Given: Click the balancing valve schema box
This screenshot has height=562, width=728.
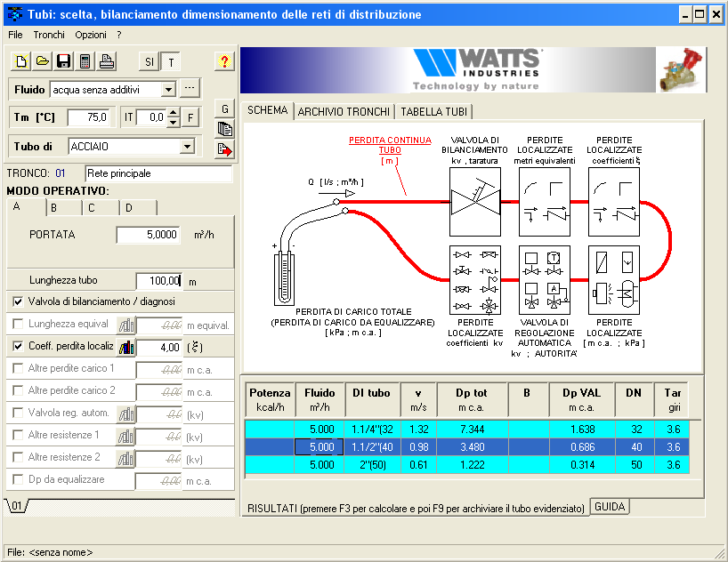Looking at the screenshot, I should (475, 202).
